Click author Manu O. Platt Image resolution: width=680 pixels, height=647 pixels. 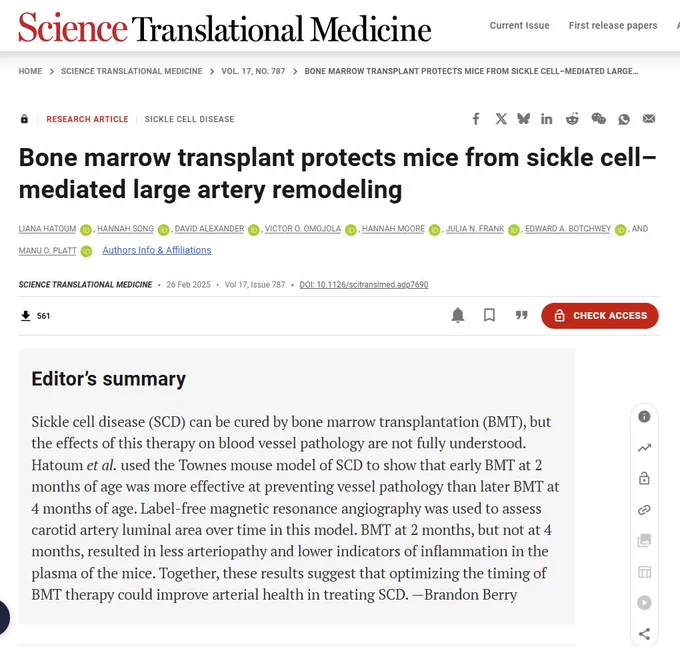coord(47,251)
